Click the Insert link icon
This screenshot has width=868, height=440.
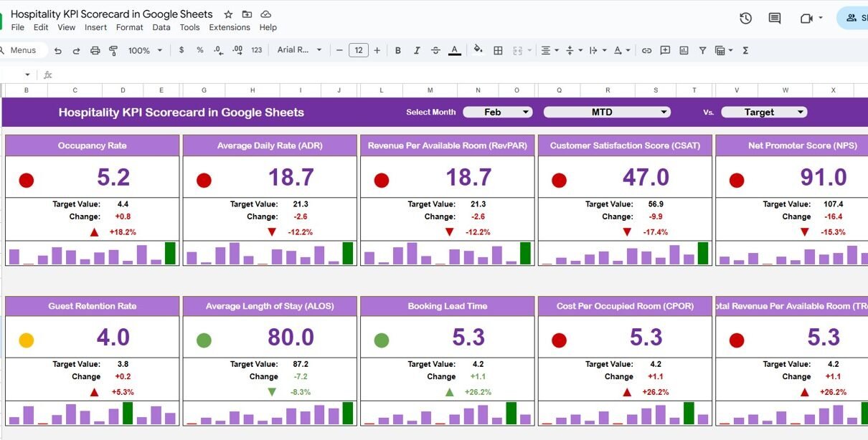pyautogui.click(x=646, y=50)
